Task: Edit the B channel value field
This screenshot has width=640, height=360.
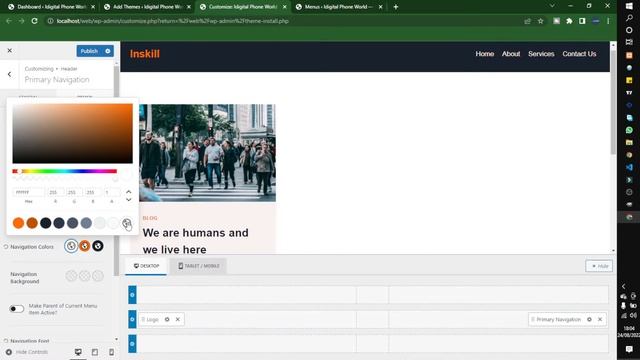Action: pos(93,192)
